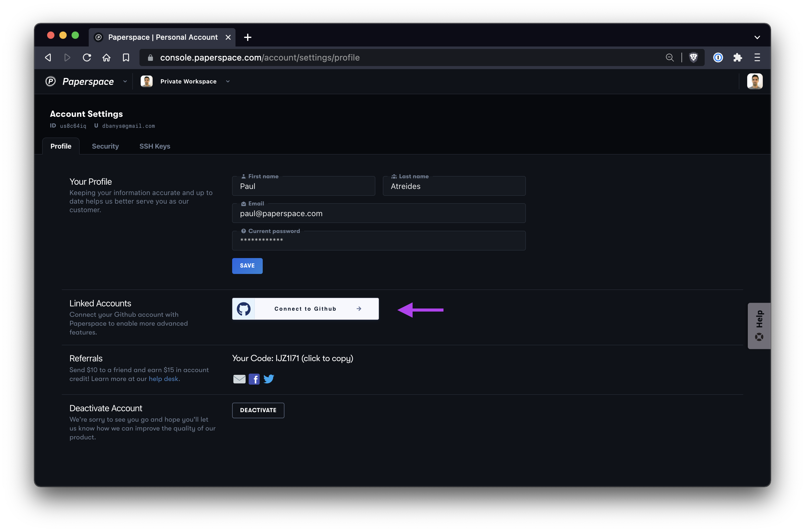805x532 pixels.
Task: Expand the Private Workspace dropdown
Action: tap(228, 81)
